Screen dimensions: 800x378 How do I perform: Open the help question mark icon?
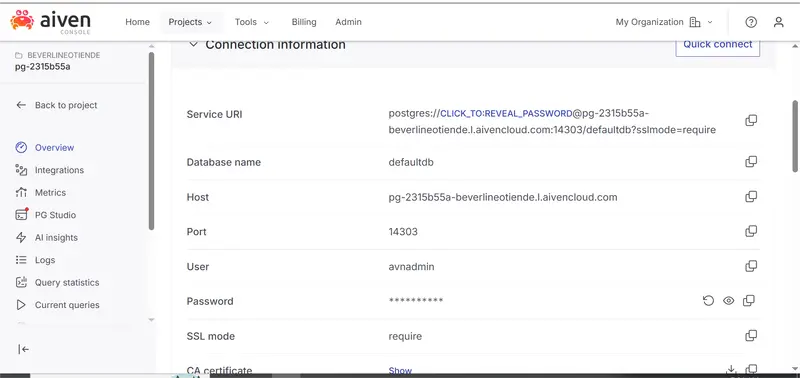tap(751, 22)
